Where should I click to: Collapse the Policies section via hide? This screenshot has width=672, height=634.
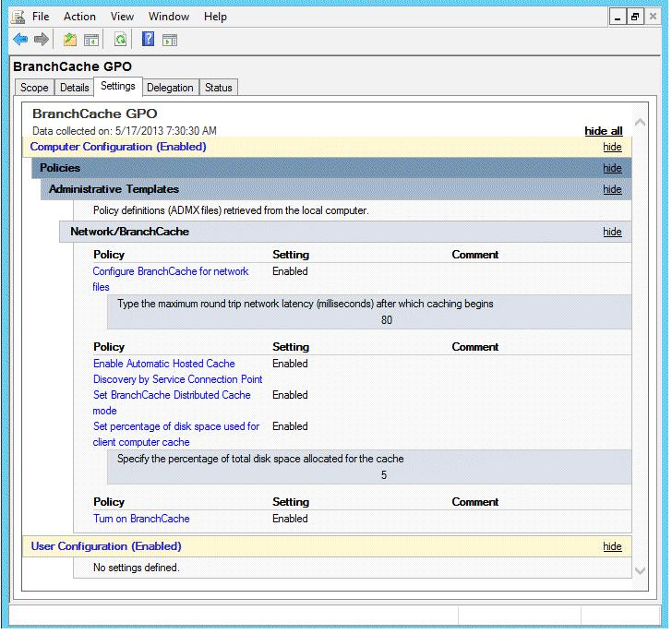[x=612, y=169]
